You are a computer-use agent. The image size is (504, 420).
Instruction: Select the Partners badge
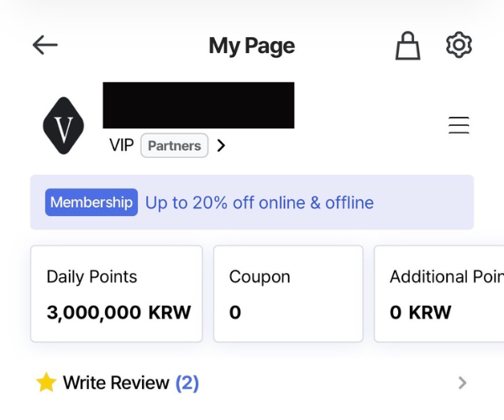pos(174,145)
